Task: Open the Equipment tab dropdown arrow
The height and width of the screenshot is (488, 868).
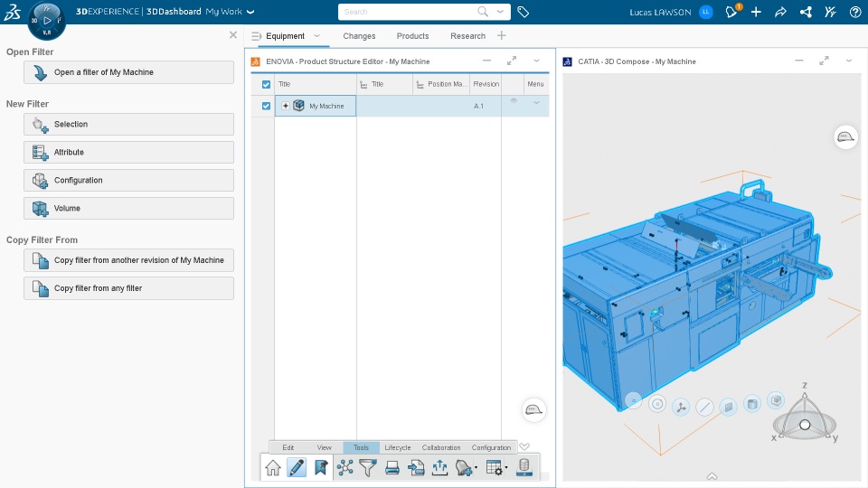Action: 316,36
